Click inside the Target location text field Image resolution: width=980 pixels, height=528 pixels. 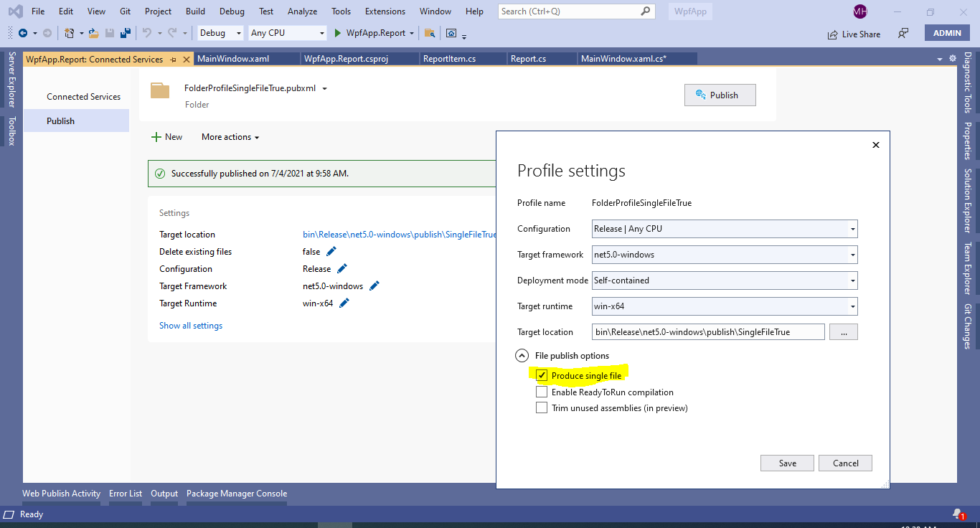point(708,331)
